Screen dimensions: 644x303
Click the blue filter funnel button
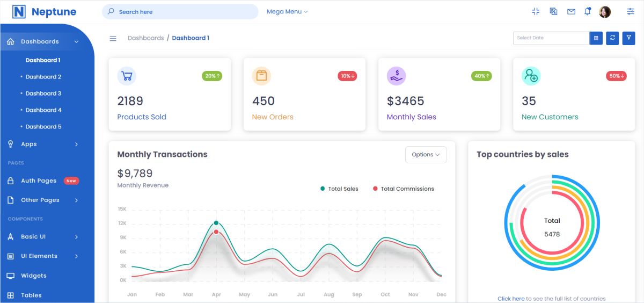pos(628,38)
